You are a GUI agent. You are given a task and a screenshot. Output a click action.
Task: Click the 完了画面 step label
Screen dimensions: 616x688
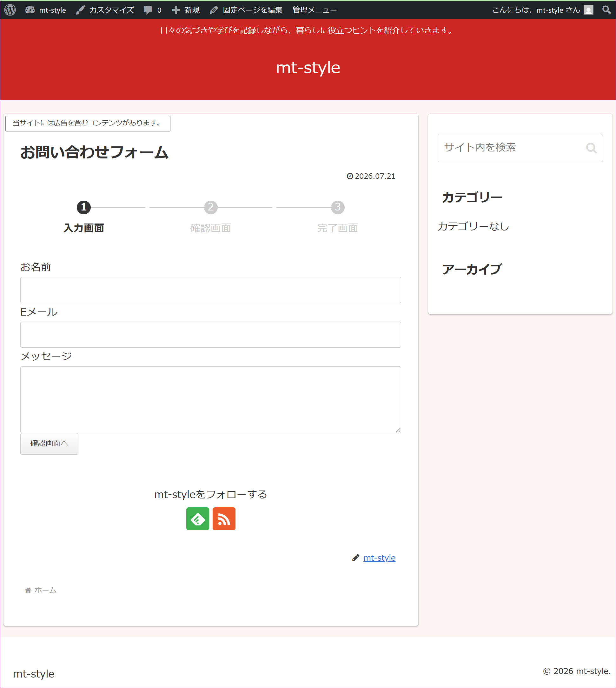(337, 228)
